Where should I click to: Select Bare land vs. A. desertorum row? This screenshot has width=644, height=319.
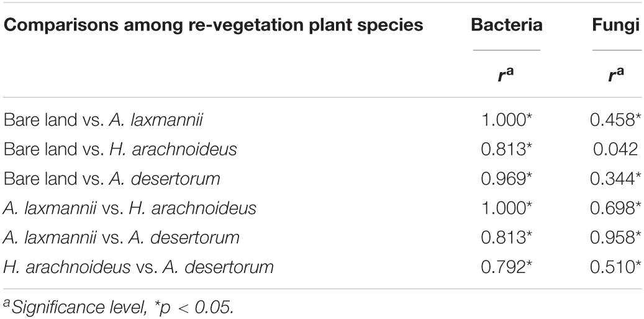click(322, 178)
